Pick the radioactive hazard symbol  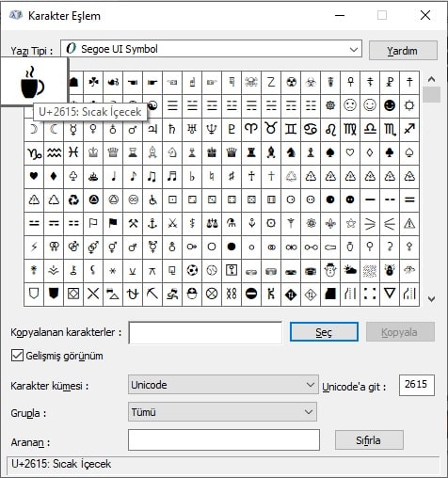[x=291, y=82]
